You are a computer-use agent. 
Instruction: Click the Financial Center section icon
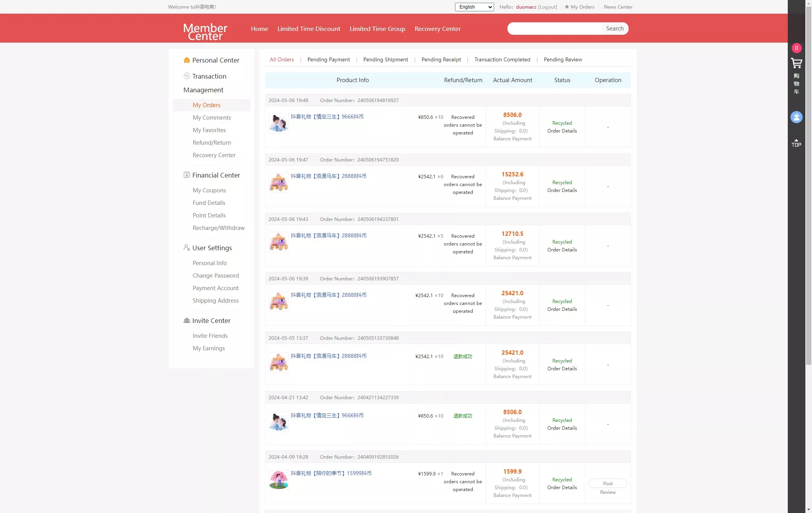[187, 175]
